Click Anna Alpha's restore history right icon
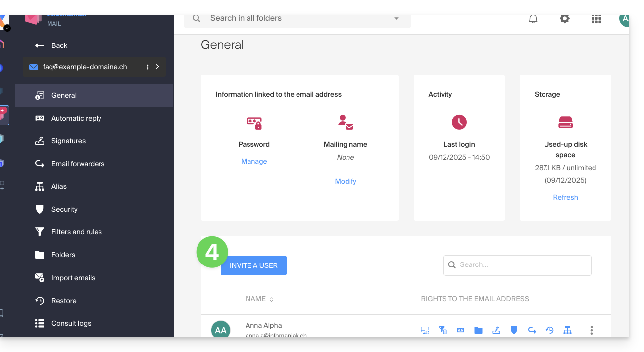The width and height of the screenshot is (644, 352). click(549, 330)
